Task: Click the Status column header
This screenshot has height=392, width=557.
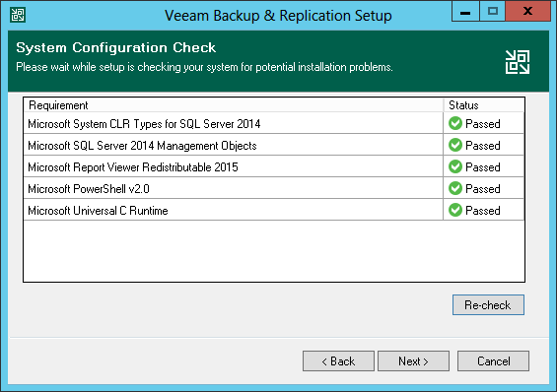Action: (x=484, y=105)
